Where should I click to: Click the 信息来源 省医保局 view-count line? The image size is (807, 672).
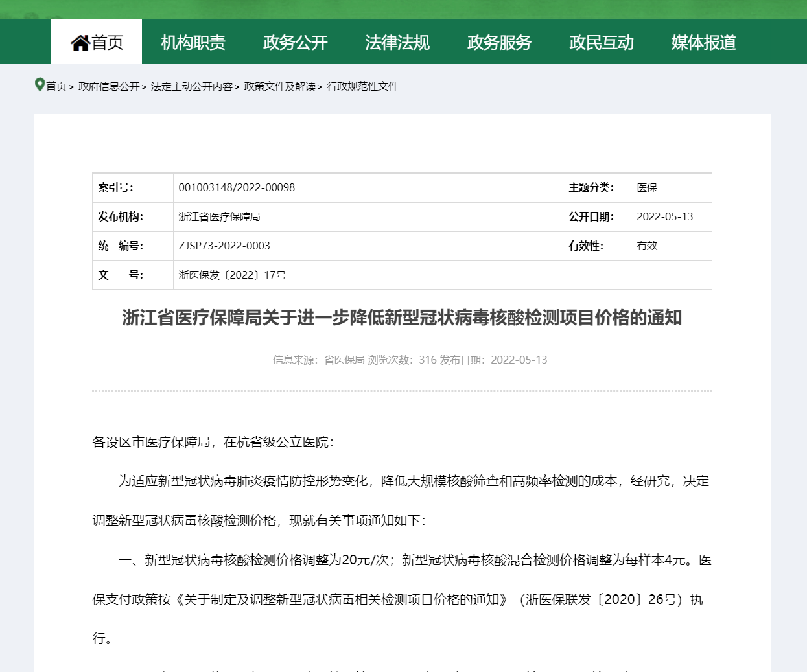click(410, 360)
